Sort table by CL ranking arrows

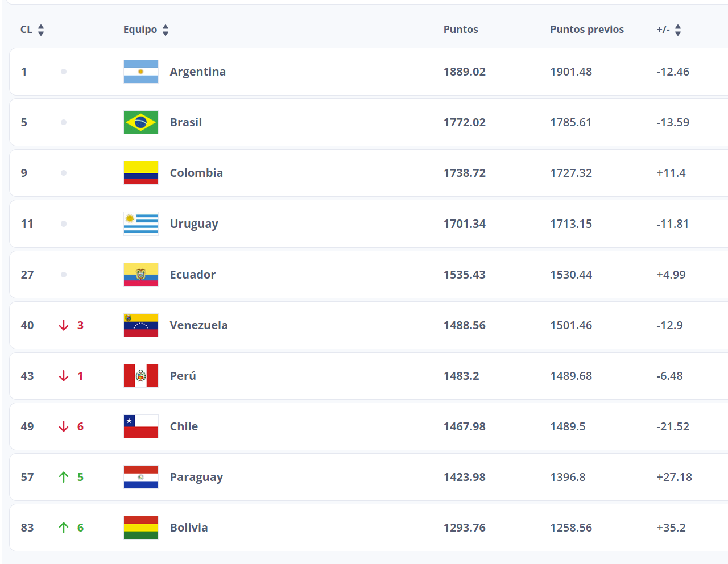pyautogui.click(x=41, y=30)
